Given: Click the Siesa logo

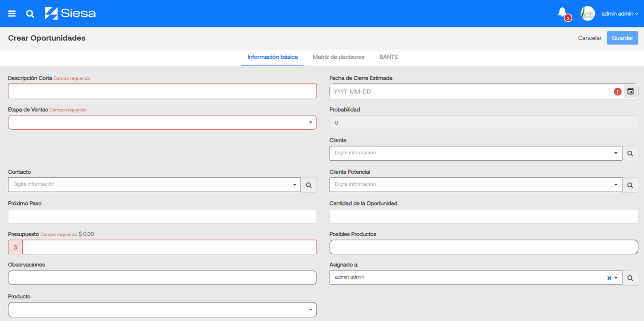Looking at the screenshot, I should coord(70,13).
